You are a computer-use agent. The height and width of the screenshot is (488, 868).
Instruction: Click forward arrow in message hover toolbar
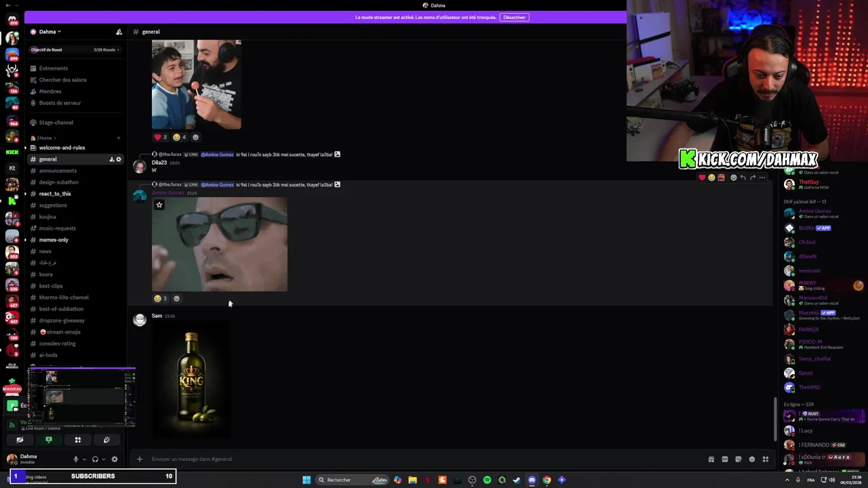pos(753,178)
